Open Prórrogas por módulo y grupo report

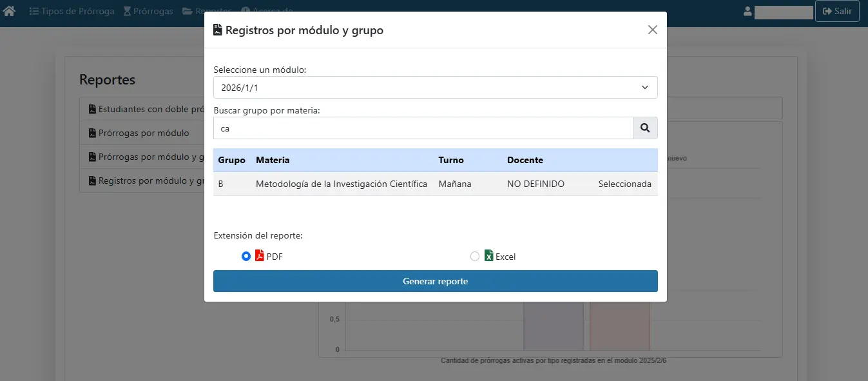[142, 157]
